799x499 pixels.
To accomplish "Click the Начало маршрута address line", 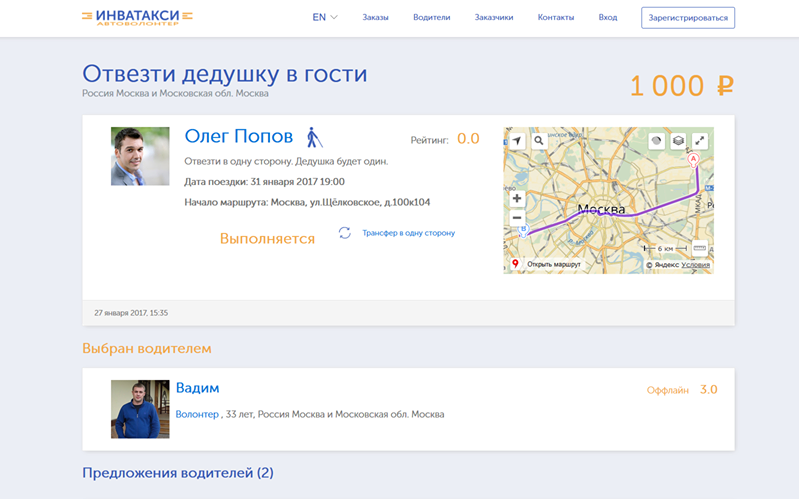I will coord(307,202).
